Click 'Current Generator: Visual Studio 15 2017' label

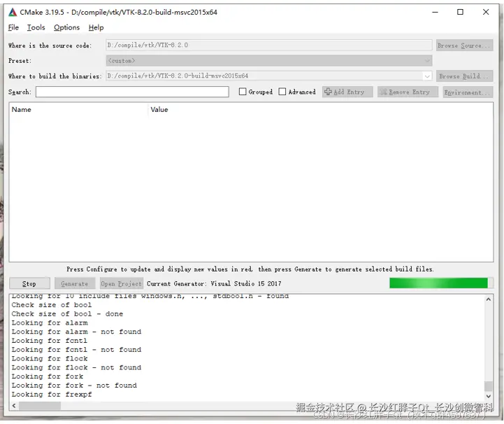[x=214, y=284]
